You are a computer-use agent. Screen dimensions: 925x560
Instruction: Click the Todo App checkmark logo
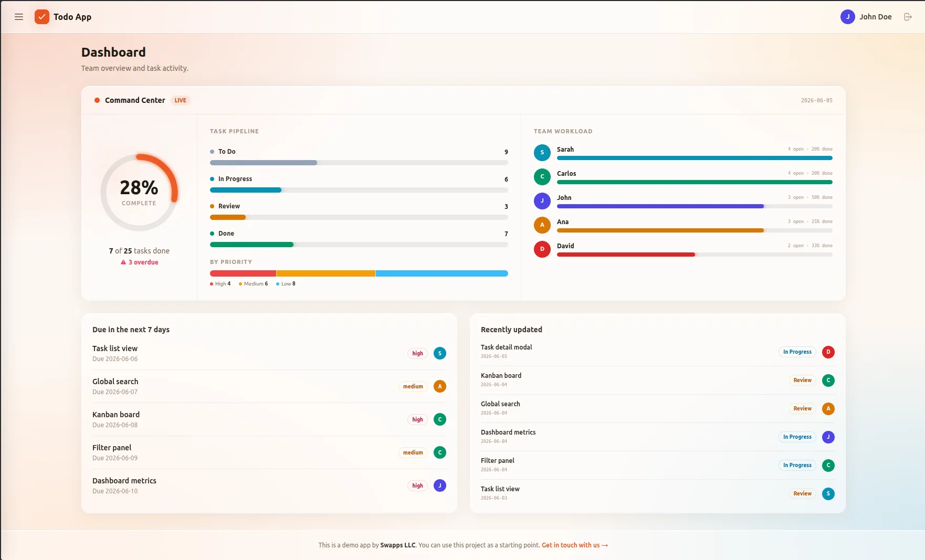coord(42,17)
